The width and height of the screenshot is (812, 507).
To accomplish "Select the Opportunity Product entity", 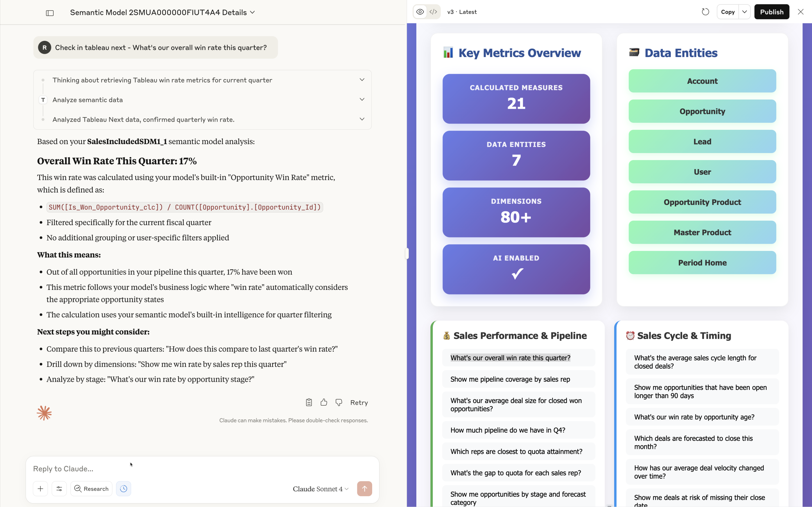I will click(702, 202).
